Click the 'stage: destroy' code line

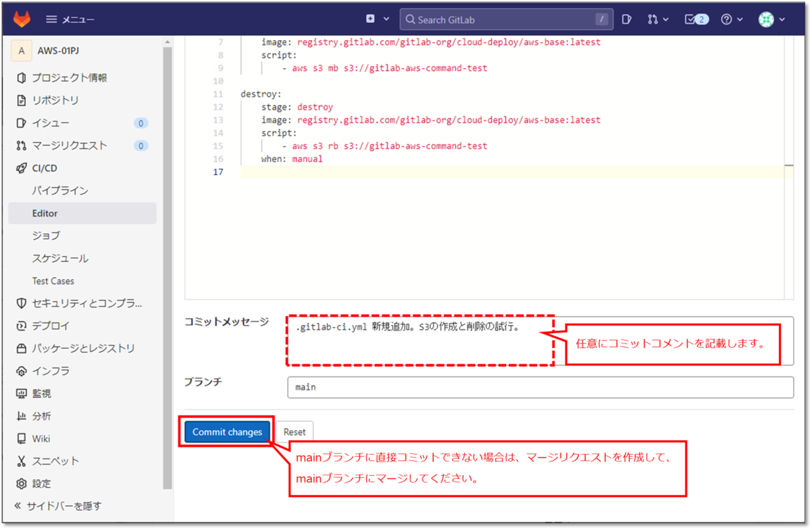point(297,107)
